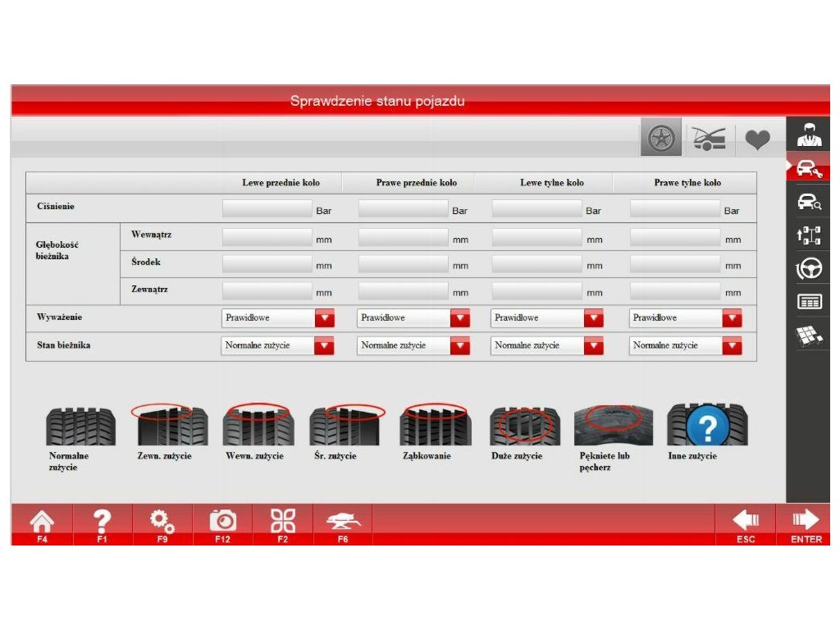Viewport: 840px width, 630px height.
Task: Click the left rear wheel pressure field
Action: tap(536, 208)
